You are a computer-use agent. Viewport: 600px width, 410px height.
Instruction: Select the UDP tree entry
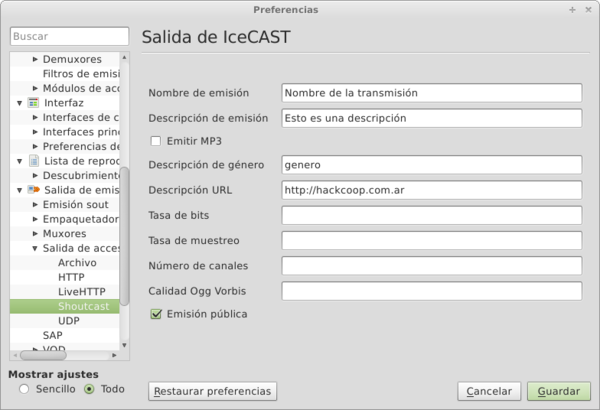tap(69, 321)
